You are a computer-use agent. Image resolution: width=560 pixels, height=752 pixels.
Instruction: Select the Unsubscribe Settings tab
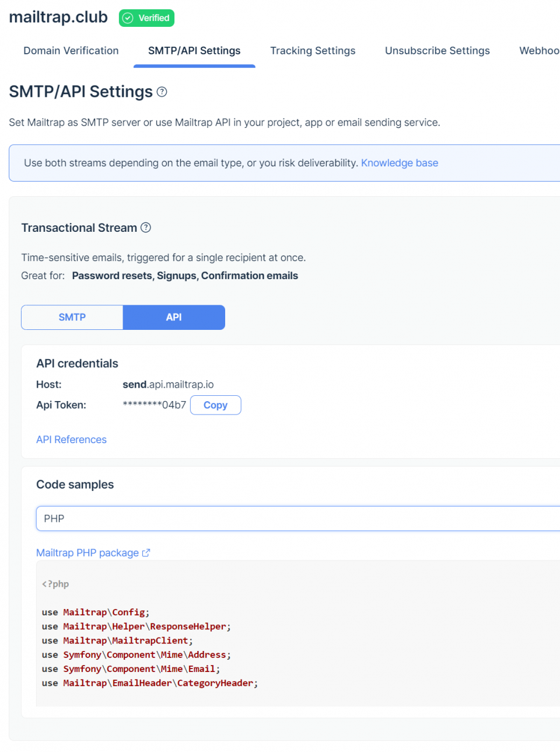pyautogui.click(x=437, y=51)
